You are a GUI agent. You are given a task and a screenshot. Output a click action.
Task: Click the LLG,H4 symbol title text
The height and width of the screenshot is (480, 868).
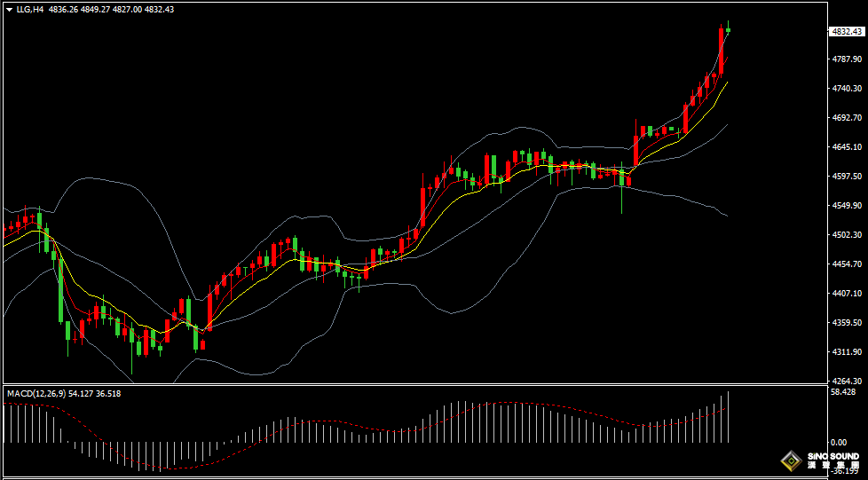(x=30, y=10)
